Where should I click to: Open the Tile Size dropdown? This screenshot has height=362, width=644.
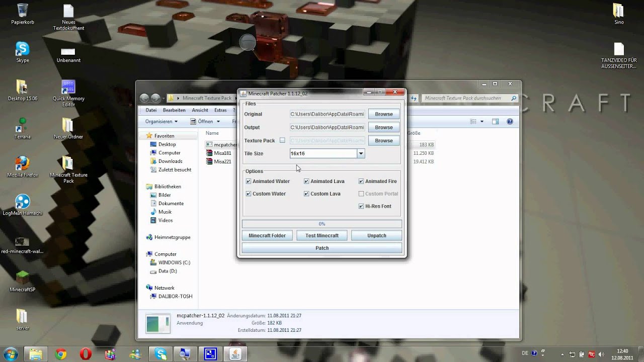point(361,153)
